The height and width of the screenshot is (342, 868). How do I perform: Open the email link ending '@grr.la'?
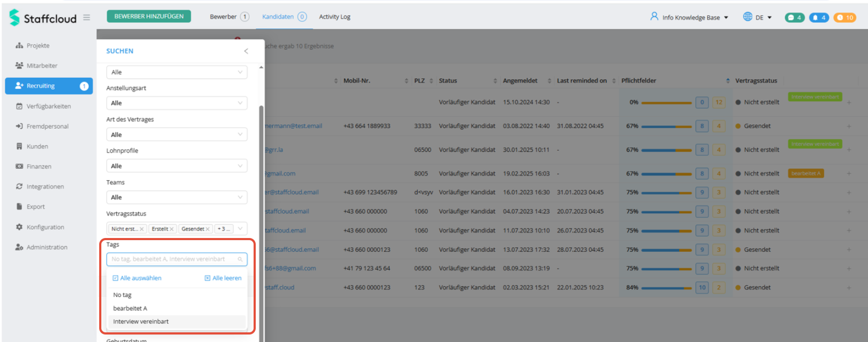pyautogui.click(x=274, y=150)
